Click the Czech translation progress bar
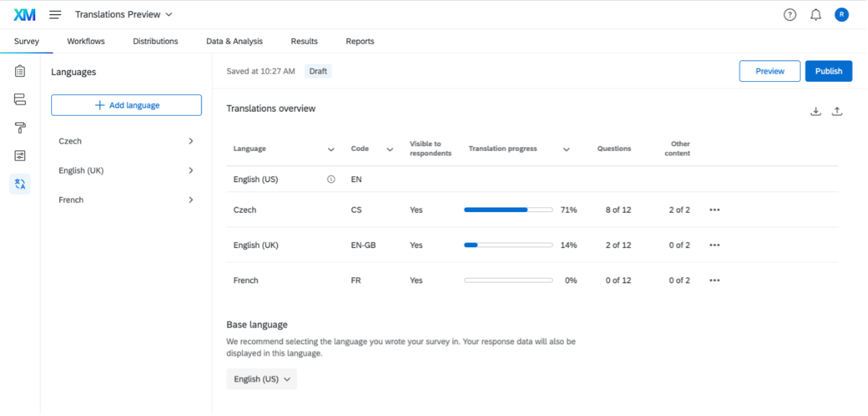 click(x=508, y=210)
